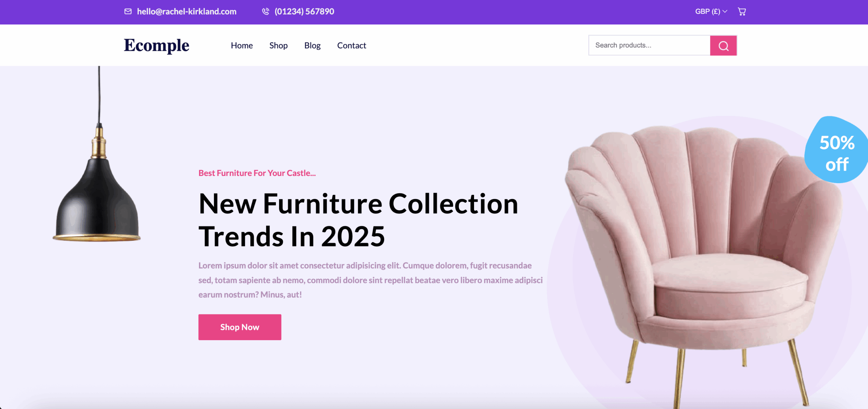
Task: Click the New Furniture Collection headline
Action: point(358,220)
